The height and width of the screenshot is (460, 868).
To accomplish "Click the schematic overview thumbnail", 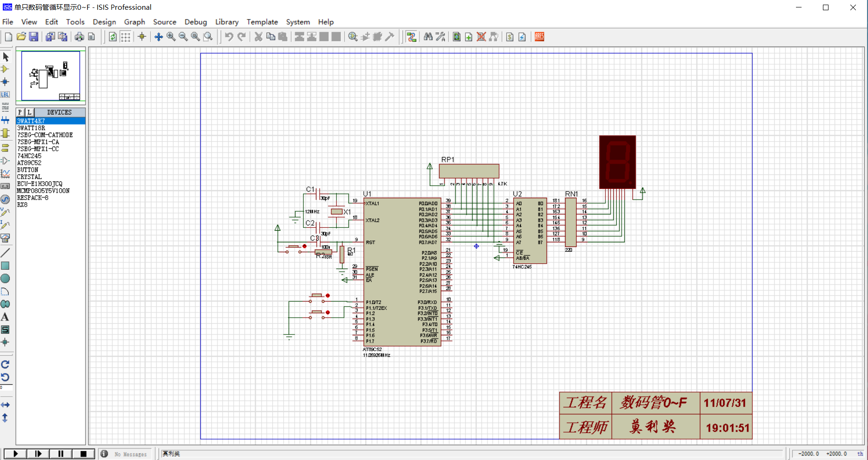I will point(51,75).
